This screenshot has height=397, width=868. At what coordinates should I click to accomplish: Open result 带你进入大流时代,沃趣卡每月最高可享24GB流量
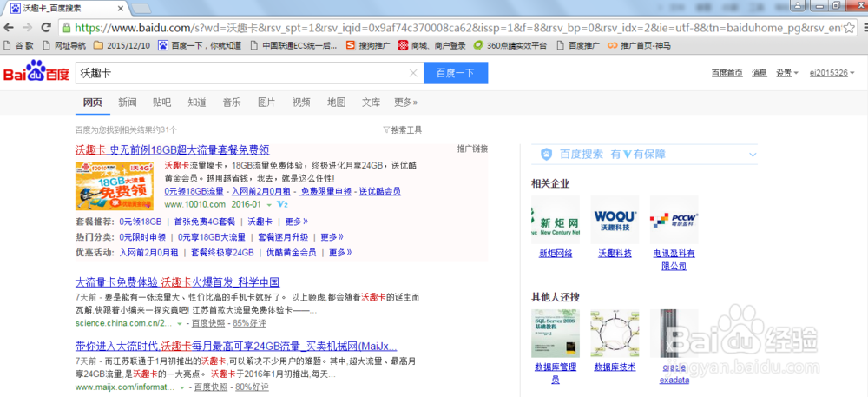(x=236, y=347)
